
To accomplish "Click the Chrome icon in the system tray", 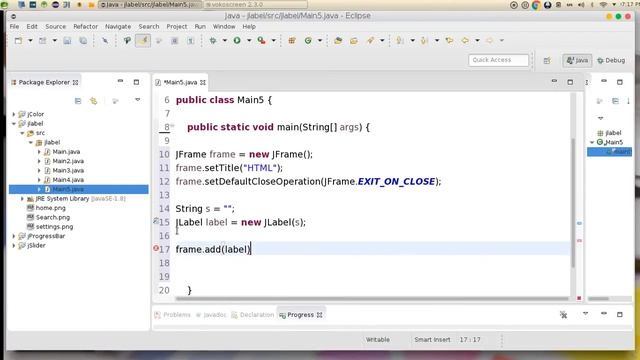I will tap(536, 5).
